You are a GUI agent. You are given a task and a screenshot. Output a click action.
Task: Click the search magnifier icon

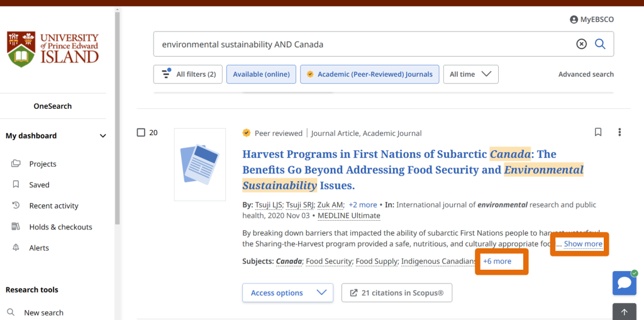(x=600, y=44)
